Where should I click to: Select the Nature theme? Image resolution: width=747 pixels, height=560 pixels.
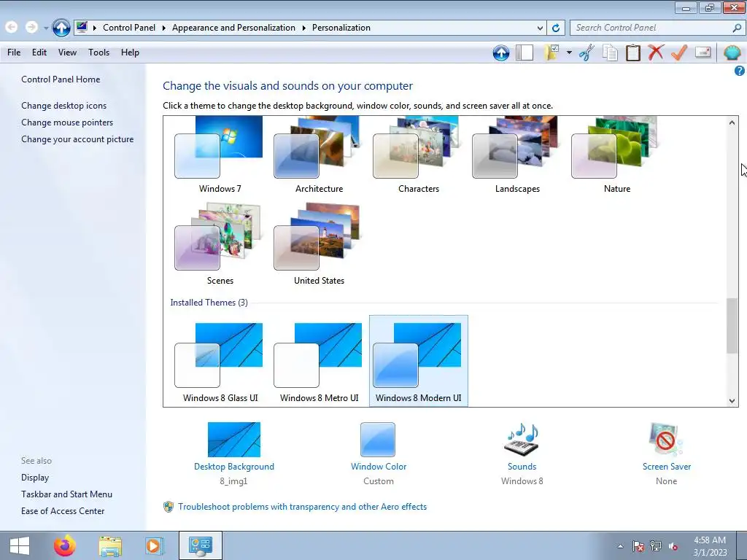point(617,155)
